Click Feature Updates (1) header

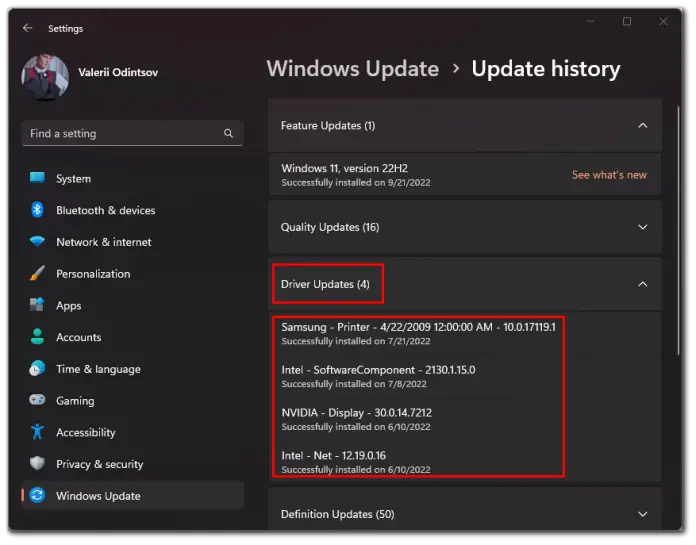(465, 126)
